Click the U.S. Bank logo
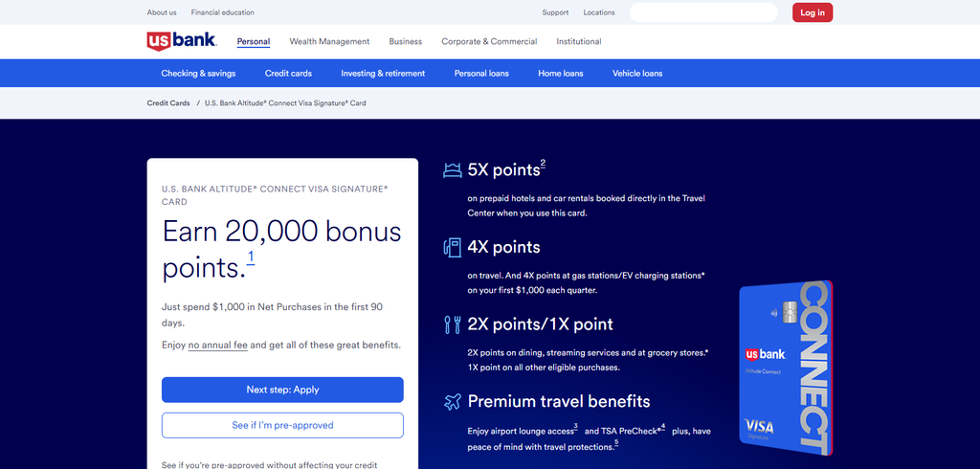Screen dimensions: 980x469 tap(182, 41)
